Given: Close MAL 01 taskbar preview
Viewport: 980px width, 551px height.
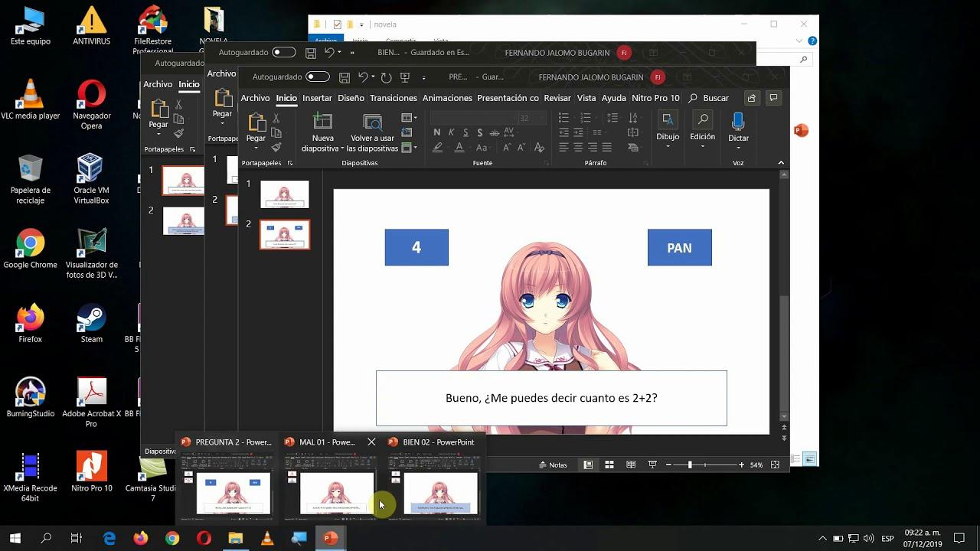Looking at the screenshot, I should [371, 442].
